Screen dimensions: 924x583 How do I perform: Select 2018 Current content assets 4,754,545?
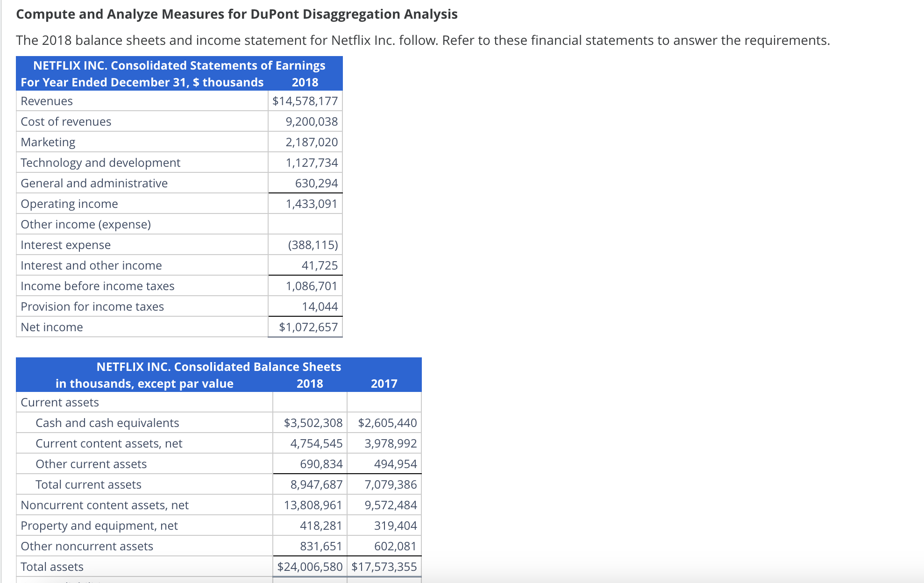tap(316, 443)
